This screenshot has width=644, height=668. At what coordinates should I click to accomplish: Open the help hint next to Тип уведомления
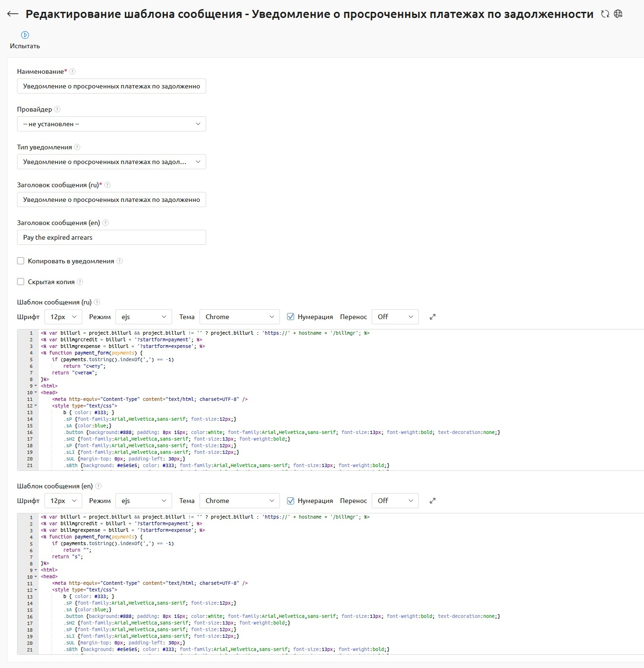(x=77, y=147)
